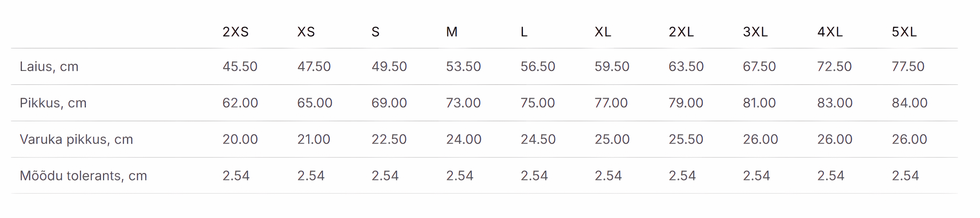Click the M size column header
The image size is (980, 218).
[x=452, y=32]
